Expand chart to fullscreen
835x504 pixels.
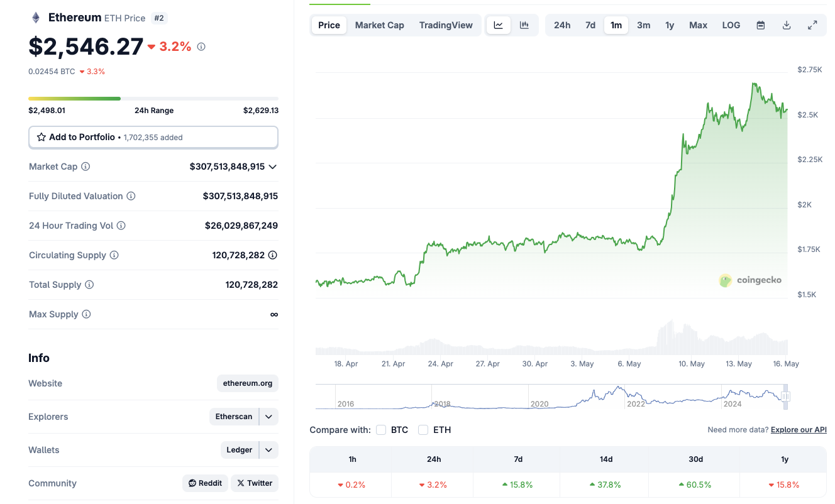812,25
